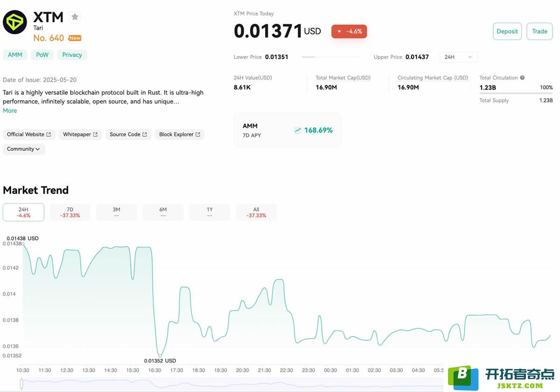Click the Market Trend heading

tap(36, 190)
